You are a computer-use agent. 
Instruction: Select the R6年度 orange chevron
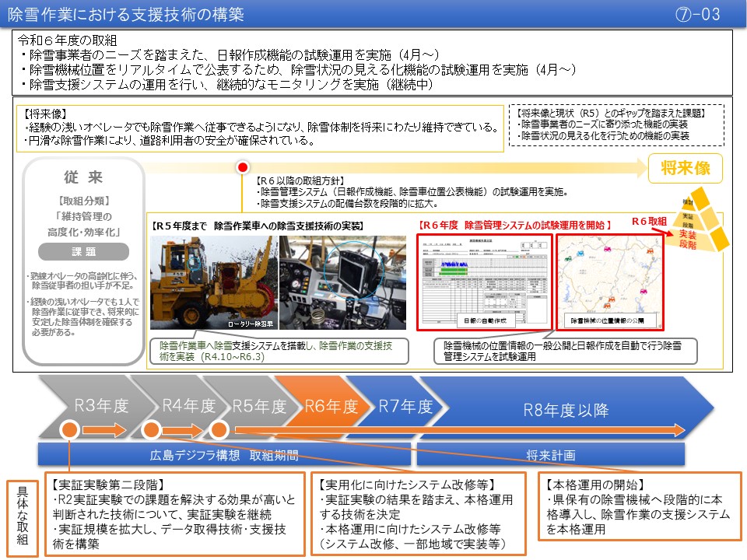tap(325, 407)
